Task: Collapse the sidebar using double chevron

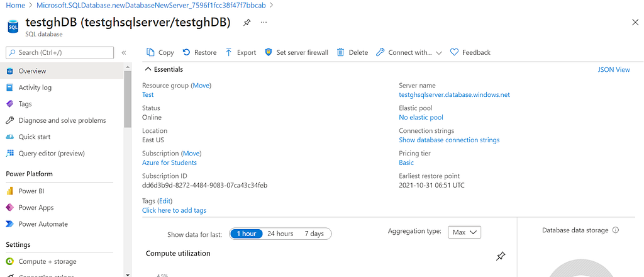Action: tap(124, 53)
